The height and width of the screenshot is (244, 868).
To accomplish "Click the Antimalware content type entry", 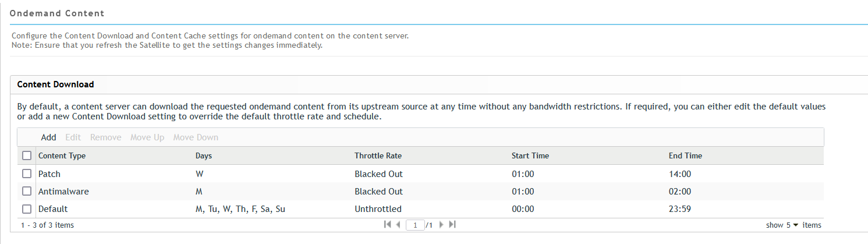I will point(63,191).
